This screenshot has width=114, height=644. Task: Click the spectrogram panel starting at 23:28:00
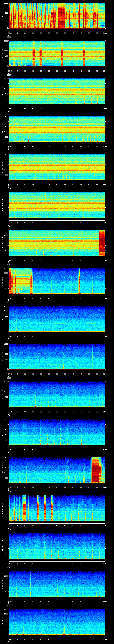point(57,16)
